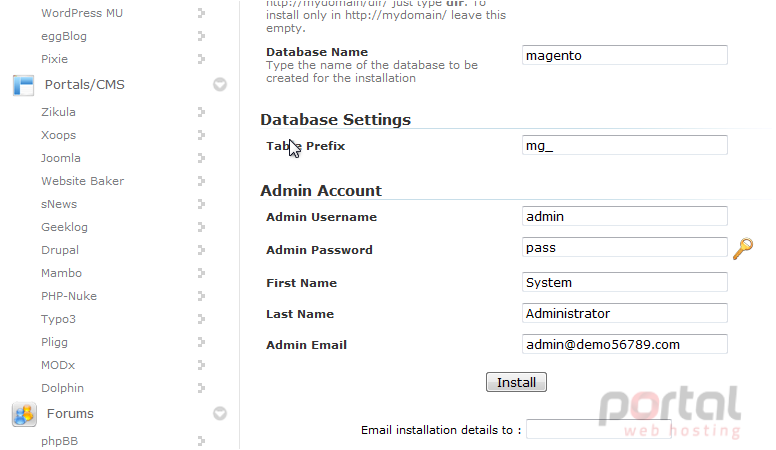This screenshot has width=776, height=450.
Task: Open MODx script page
Action: point(58,365)
